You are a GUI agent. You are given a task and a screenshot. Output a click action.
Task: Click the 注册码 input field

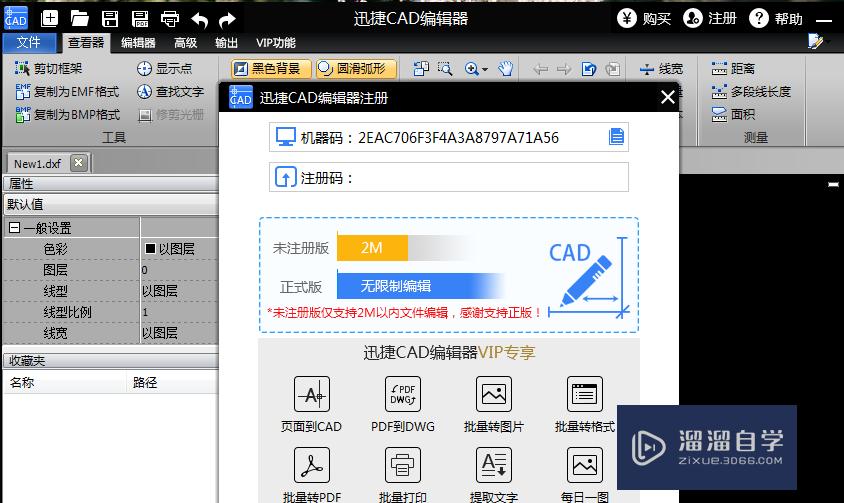click(449, 177)
